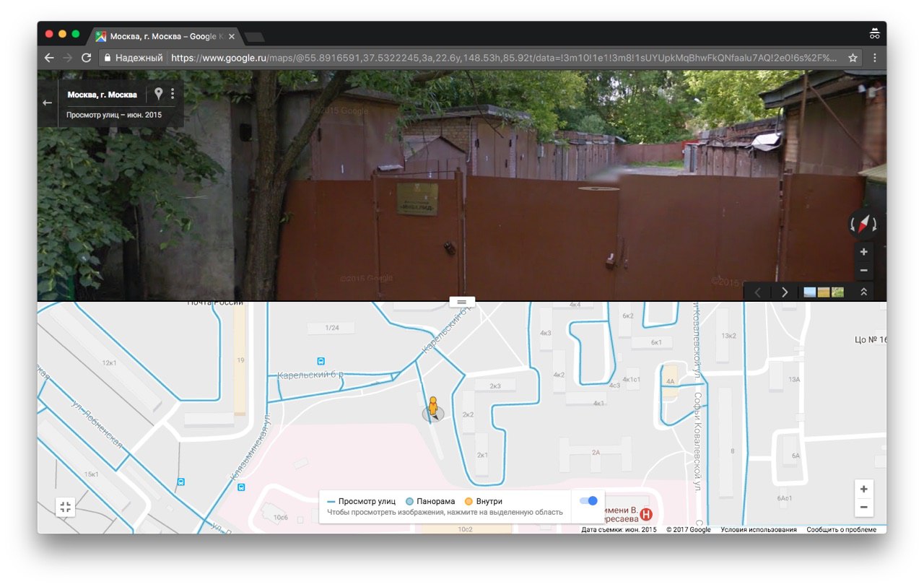The height and width of the screenshot is (587, 924).
Task: Close the Google Maps browser tab
Action: pos(231,36)
